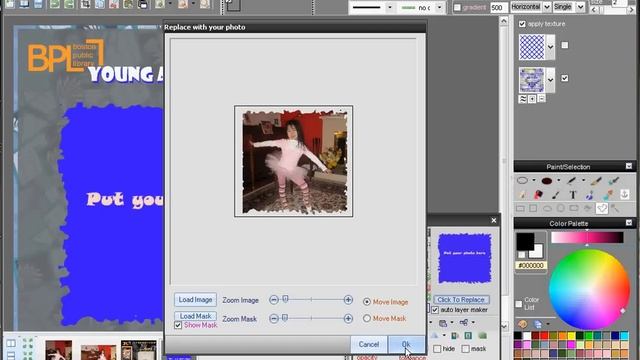Click the Click To Replace button

[x=461, y=300]
